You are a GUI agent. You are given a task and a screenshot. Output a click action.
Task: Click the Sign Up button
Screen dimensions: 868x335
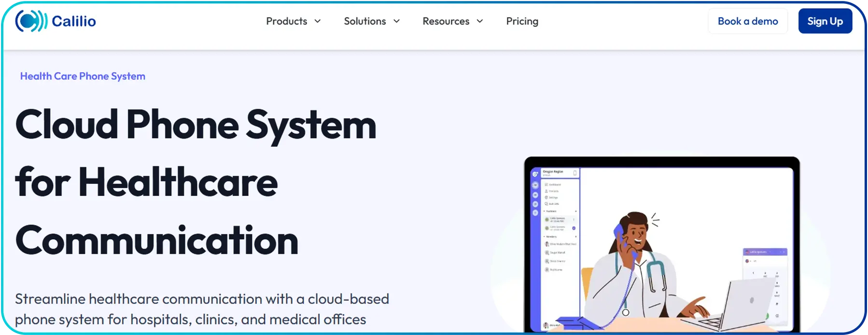click(x=825, y=21)
